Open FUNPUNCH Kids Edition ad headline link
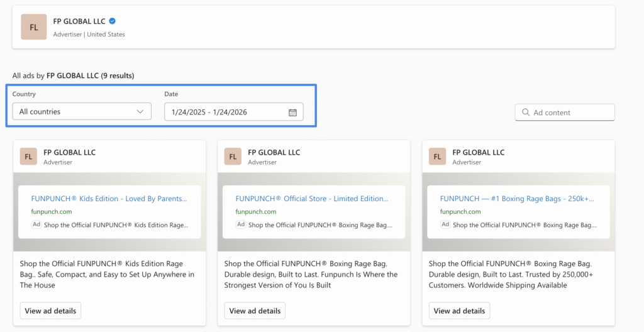This screenshot has height=332, width=644. coord(109,199)
